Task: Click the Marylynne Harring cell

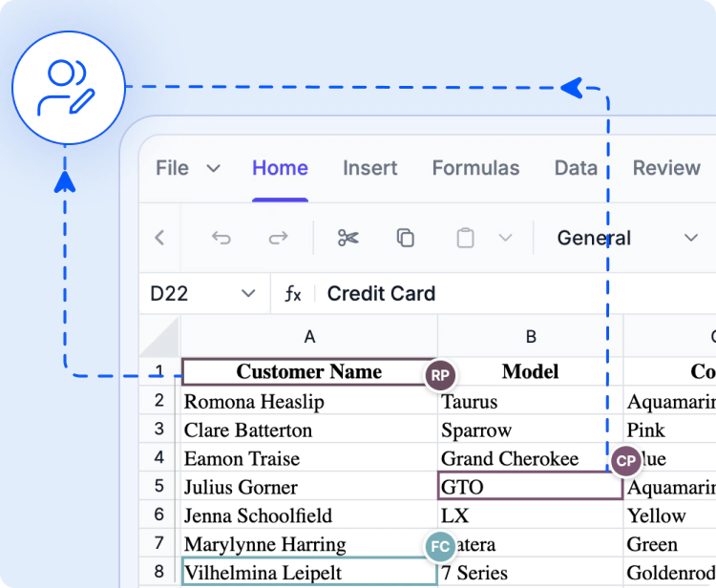Action: pos(309,543)
